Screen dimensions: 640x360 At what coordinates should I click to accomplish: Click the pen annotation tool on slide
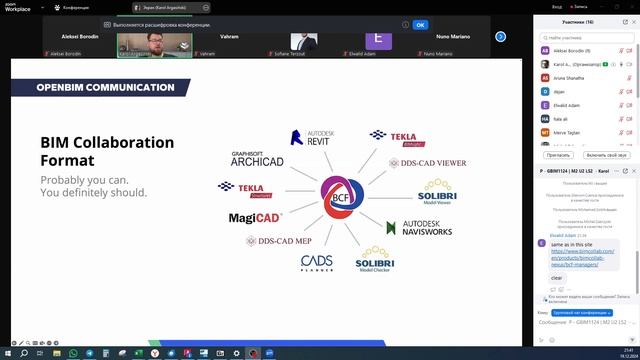(x=21, y=343)
